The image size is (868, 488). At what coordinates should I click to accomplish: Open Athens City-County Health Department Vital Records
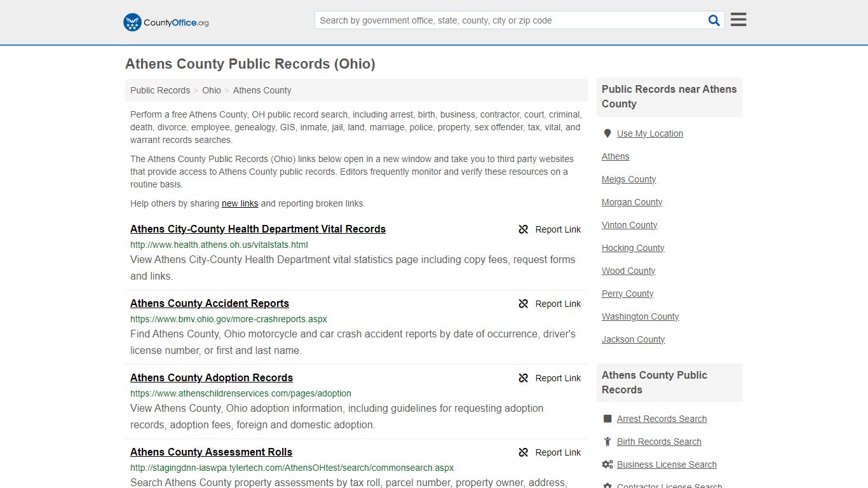[x=258, y=229]
